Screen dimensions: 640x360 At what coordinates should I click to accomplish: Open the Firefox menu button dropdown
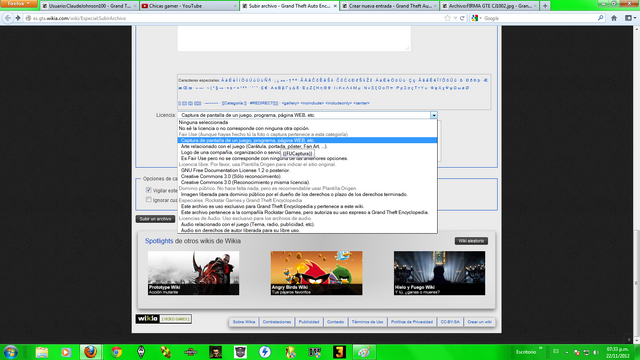[18, 4]
